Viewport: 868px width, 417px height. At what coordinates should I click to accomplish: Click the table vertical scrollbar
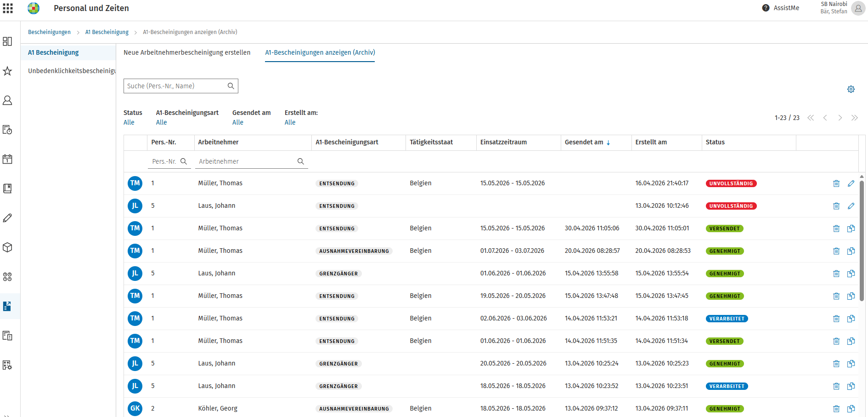click(862, 240)
